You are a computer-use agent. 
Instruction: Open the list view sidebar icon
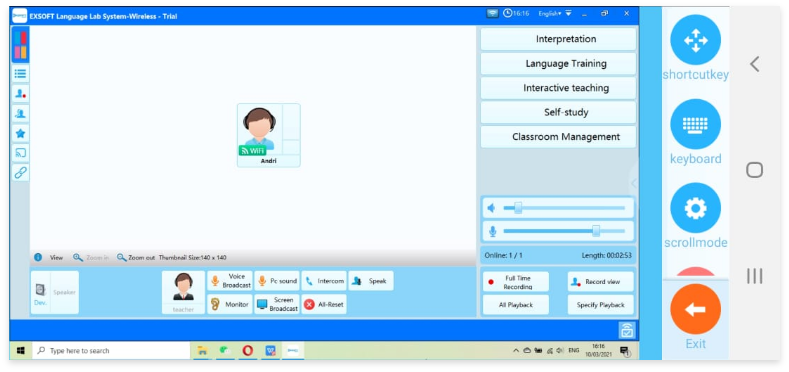coord(20,73)
